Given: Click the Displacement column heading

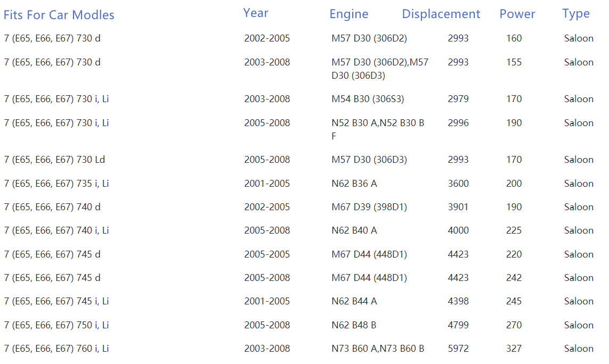Looking at the screenshot, I should [441, 14].
